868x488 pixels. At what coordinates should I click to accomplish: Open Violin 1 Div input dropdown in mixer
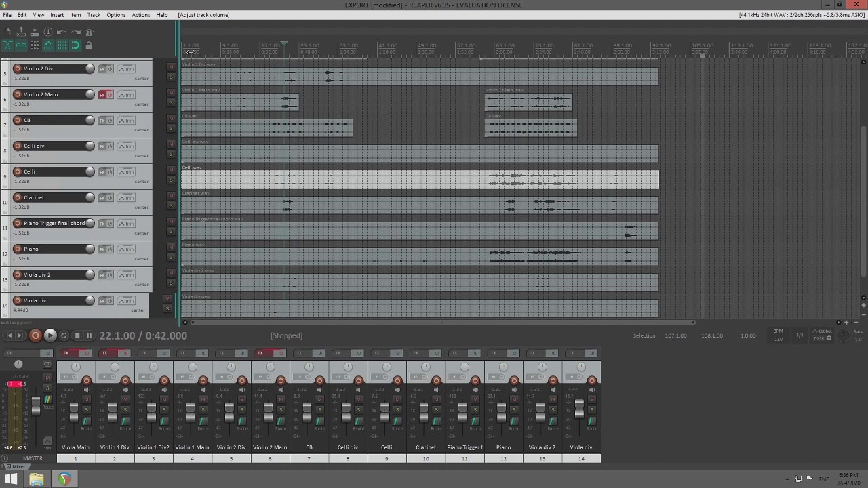[107, 377]
